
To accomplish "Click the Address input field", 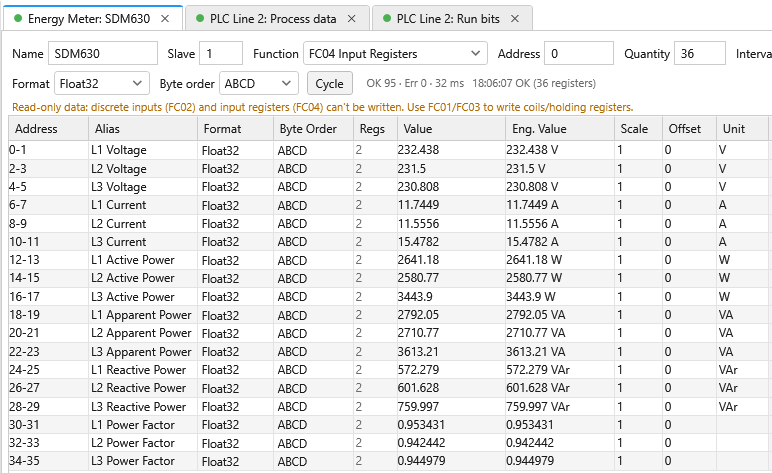I will [579, 54].
